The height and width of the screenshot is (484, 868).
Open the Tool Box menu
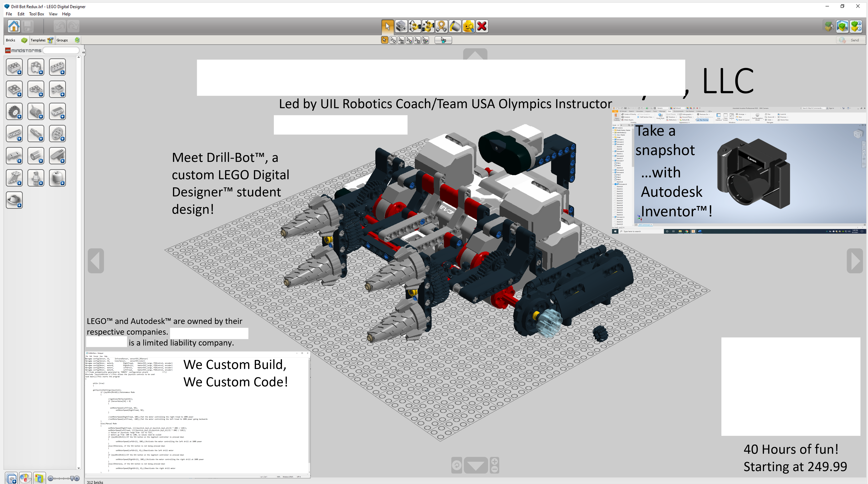tap(36, 14)
